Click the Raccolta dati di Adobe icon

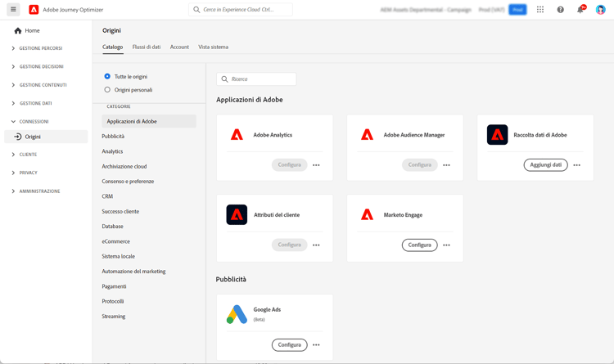tap(497, 135)
